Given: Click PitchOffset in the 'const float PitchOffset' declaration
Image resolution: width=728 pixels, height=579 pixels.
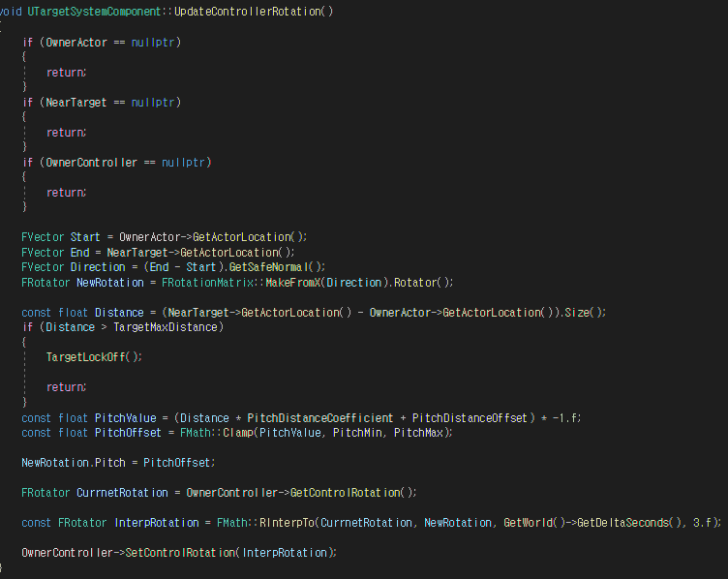Looking at the screenshot, I should point(128,433).
